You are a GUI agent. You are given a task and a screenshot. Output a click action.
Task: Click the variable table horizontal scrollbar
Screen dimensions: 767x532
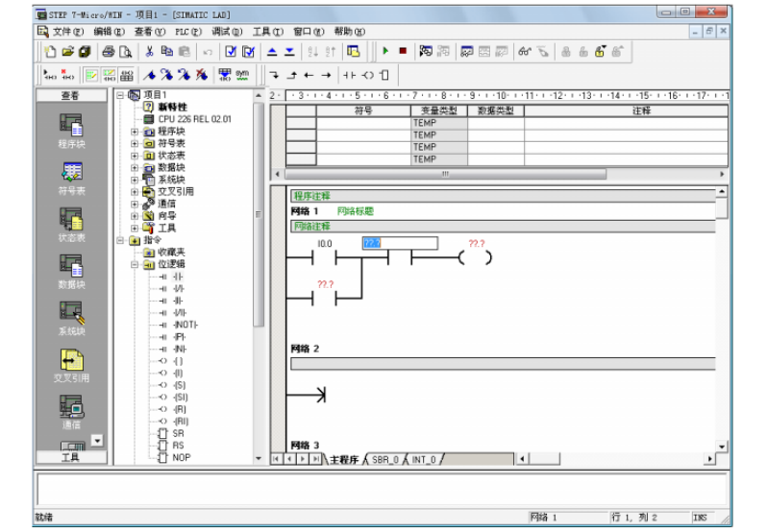(446, 174)
